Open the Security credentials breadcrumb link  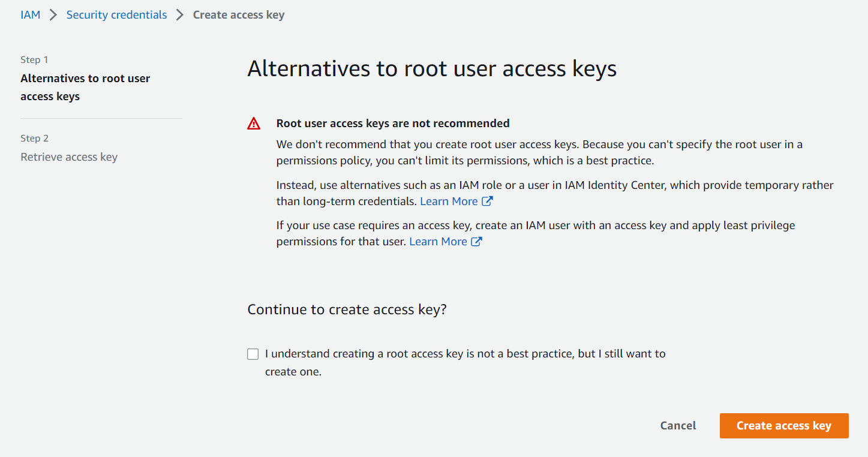click(x=116, y=14)
